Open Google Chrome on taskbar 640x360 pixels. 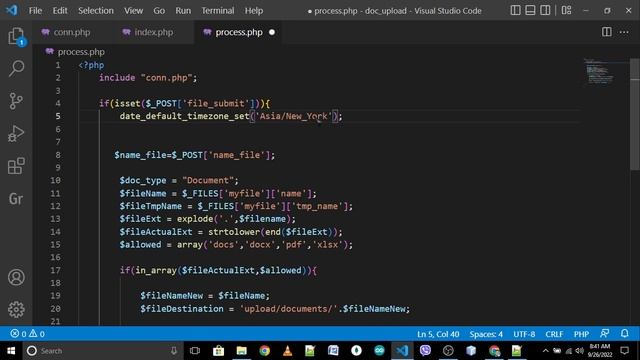264,351
